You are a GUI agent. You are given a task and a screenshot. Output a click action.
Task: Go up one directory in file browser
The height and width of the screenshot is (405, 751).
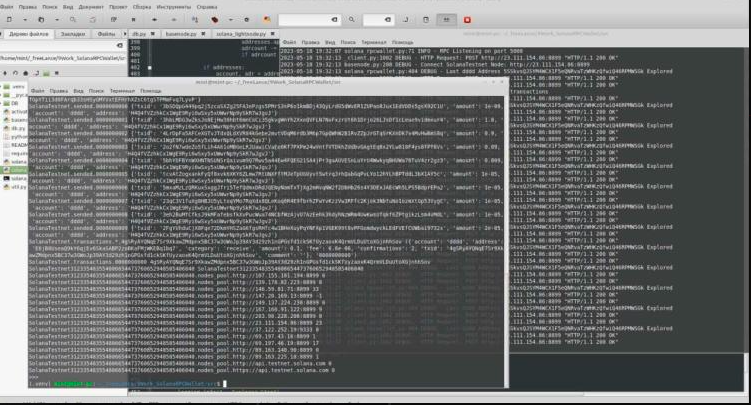5,73
